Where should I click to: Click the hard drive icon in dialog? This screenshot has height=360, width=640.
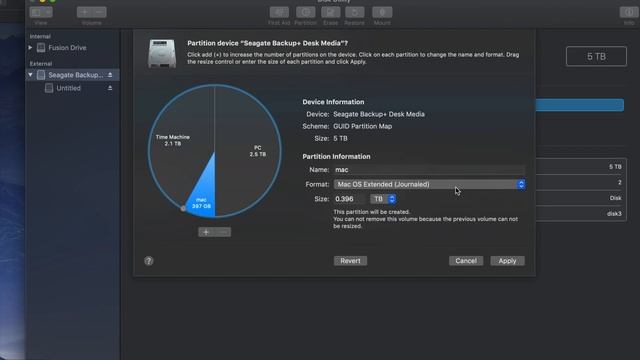162,53
